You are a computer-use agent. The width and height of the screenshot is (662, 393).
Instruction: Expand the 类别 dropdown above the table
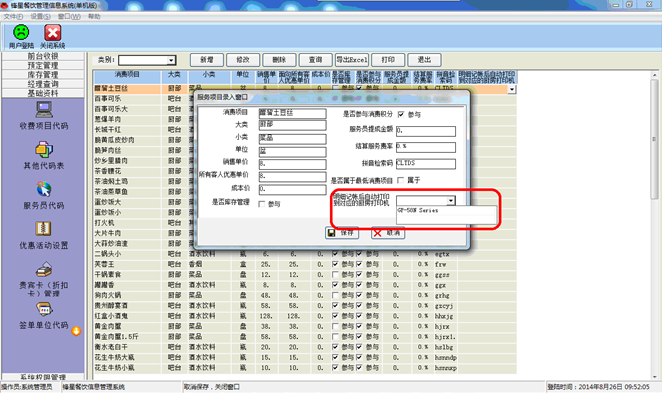tap(171, 60)
